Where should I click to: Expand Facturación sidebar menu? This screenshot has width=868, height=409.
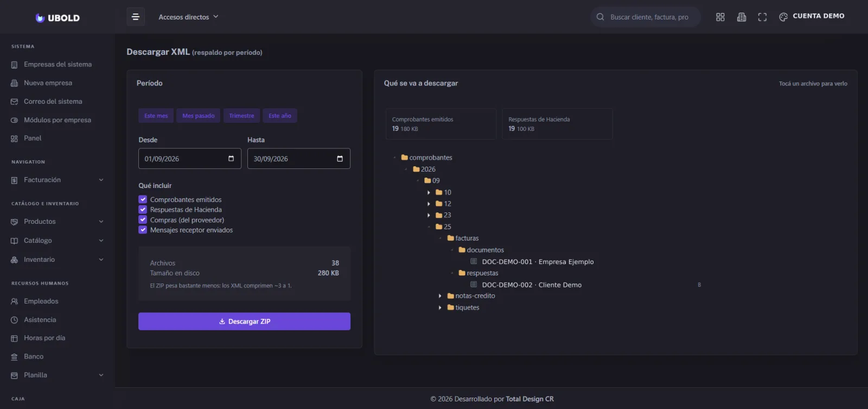click(58, 180)
